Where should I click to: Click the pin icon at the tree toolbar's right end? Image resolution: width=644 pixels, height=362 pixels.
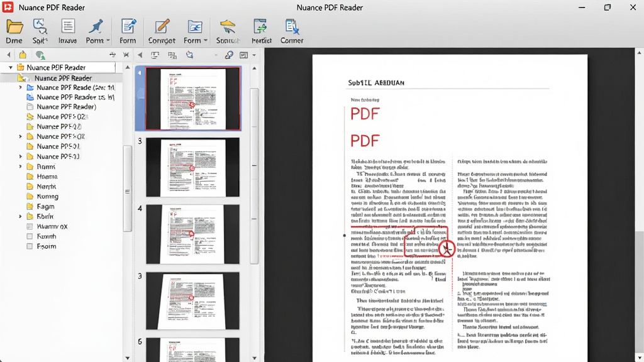(x=113, y=55)
